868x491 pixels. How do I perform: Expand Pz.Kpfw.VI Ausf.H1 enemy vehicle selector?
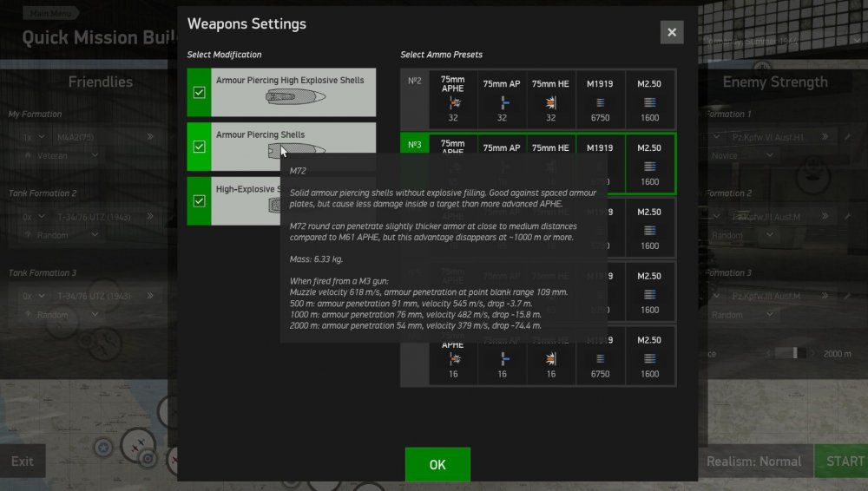point(825,136)
